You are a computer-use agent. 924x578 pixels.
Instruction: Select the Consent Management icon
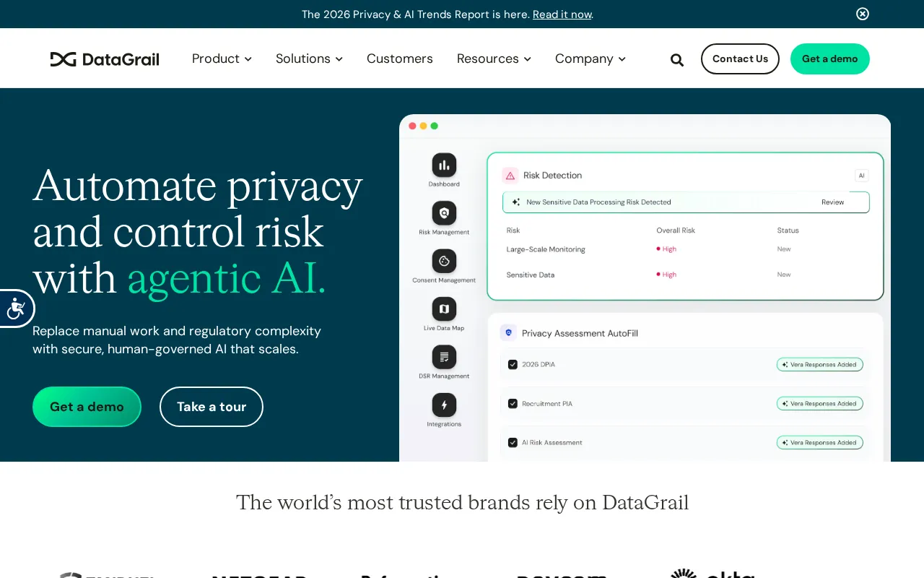coord(444,261)
